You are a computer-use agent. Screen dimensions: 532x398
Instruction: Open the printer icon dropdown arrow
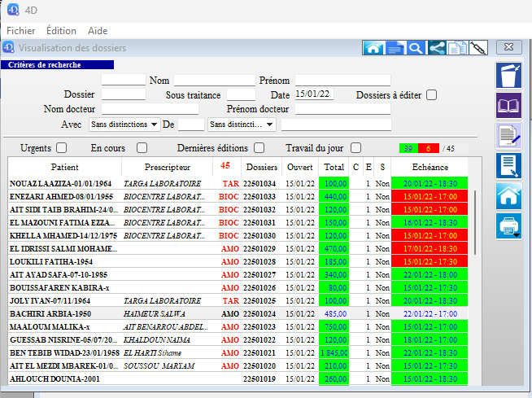tap(517, 235)
